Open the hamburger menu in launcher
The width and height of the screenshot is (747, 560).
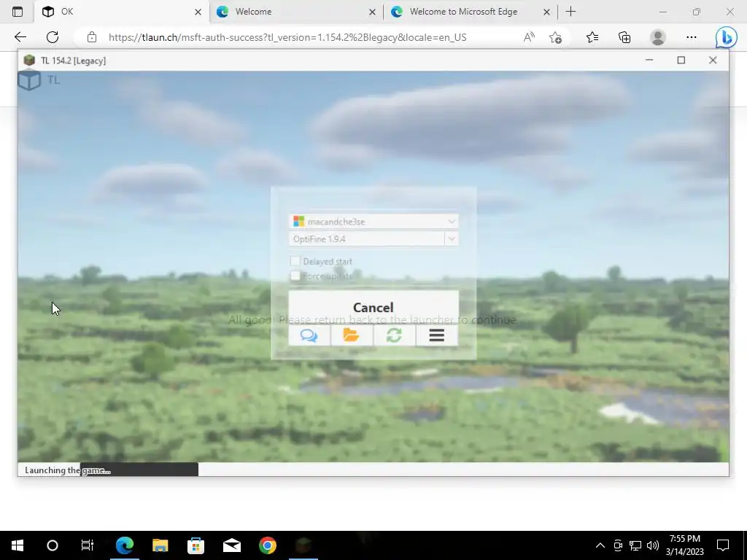click(x=437, y=335)
